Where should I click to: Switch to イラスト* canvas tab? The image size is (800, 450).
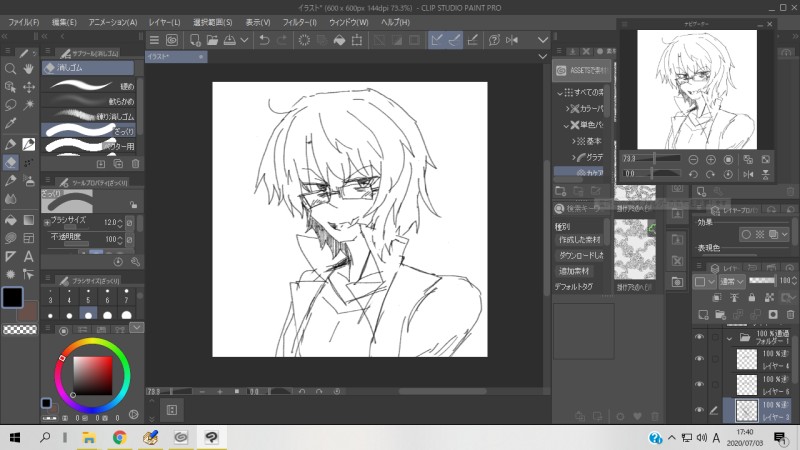pos(176,57)
